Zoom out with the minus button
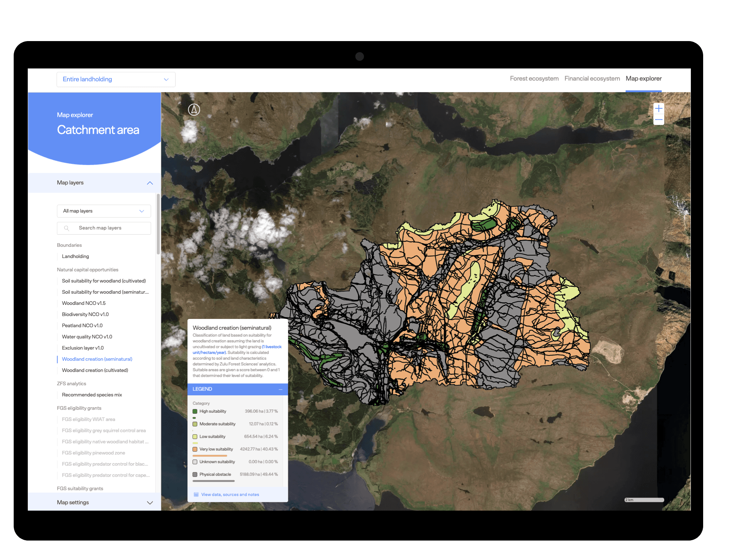Image resolution: width=750 pixels, height=560 pixels. (x=658, y=120)
